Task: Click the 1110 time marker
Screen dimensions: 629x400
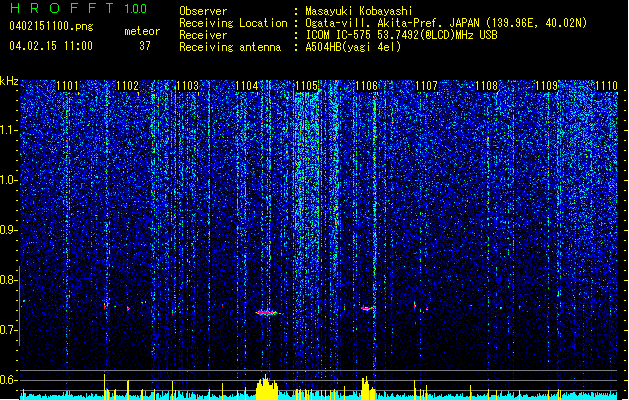Action: (606, 86)
